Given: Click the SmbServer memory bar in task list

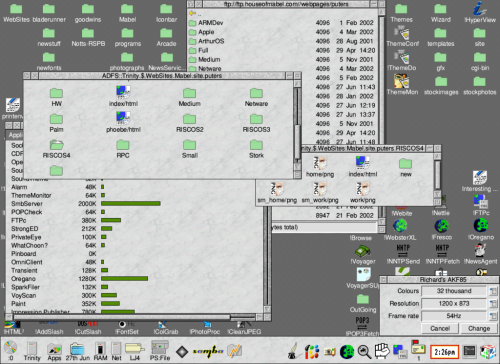Looking at the screenshot, I should pyautogui.click(x=131, y=203).
